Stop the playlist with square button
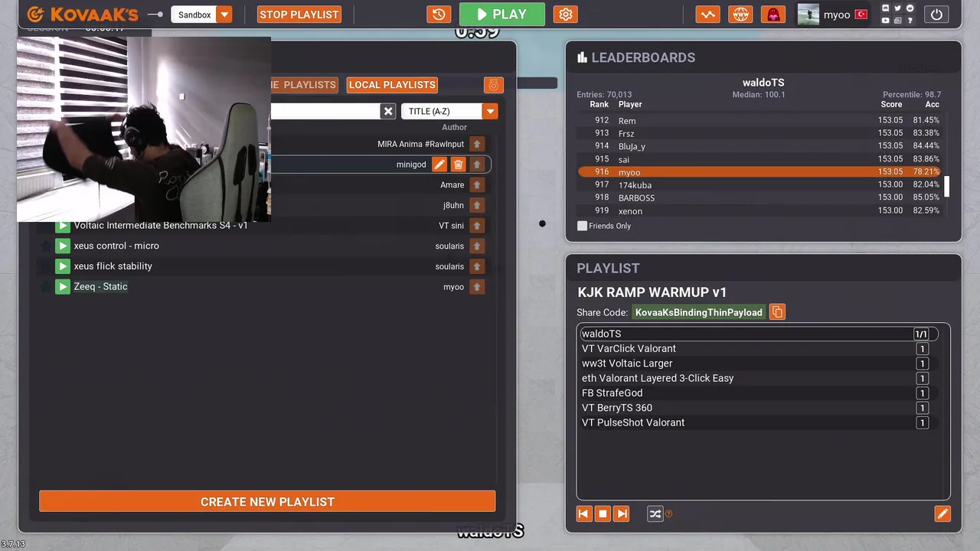 603,514
